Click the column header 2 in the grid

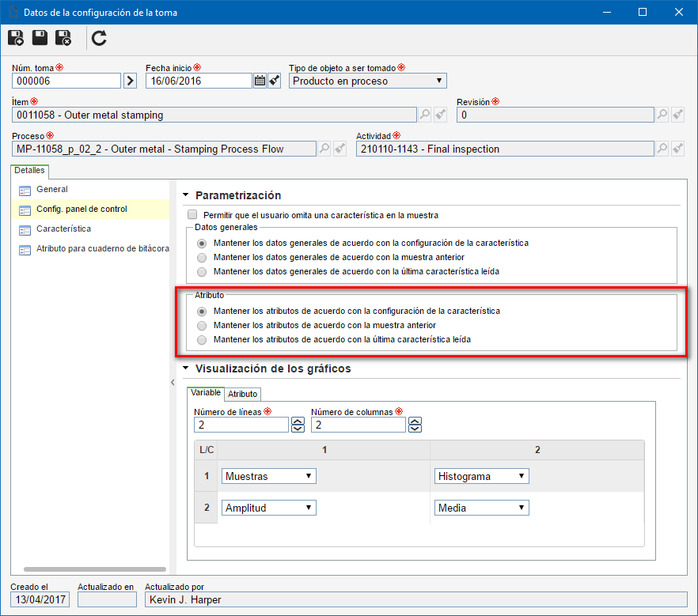point(537,450)
